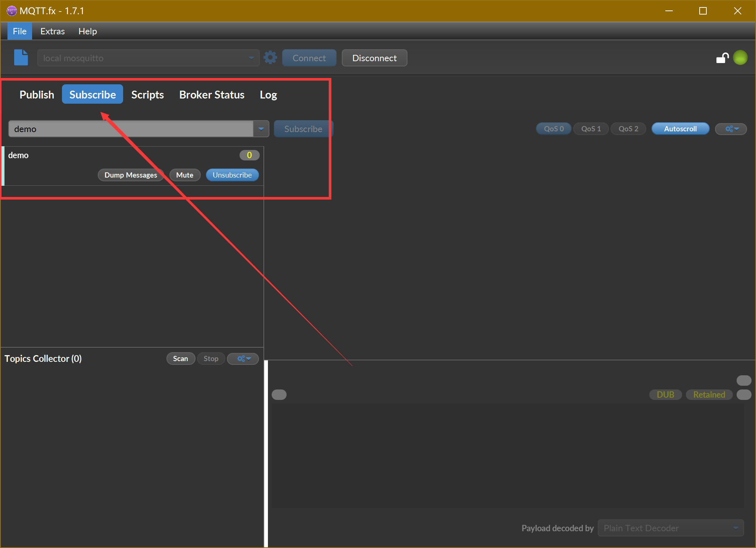
Task: Toggle QoS 1 option
Action: [x=591, y=129]
